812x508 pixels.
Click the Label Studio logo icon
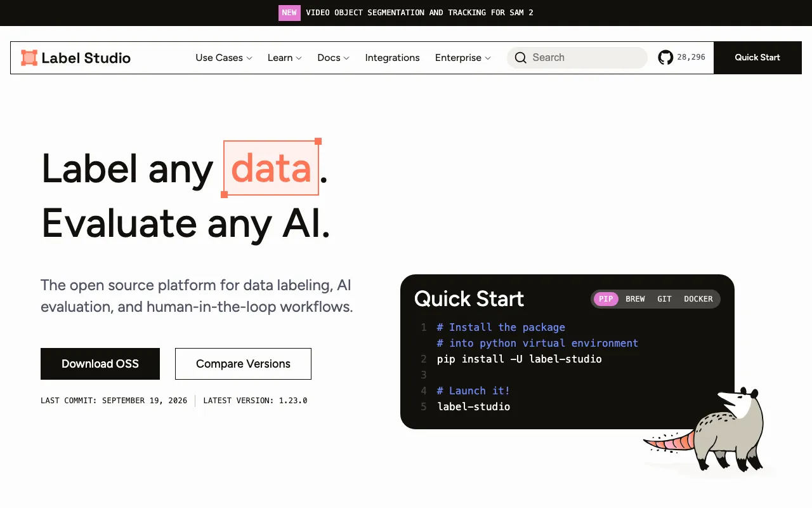(29, 58)
